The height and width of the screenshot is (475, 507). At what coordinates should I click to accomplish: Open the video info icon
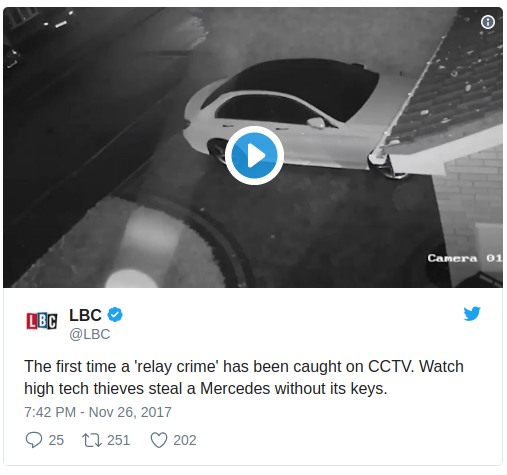488,22
